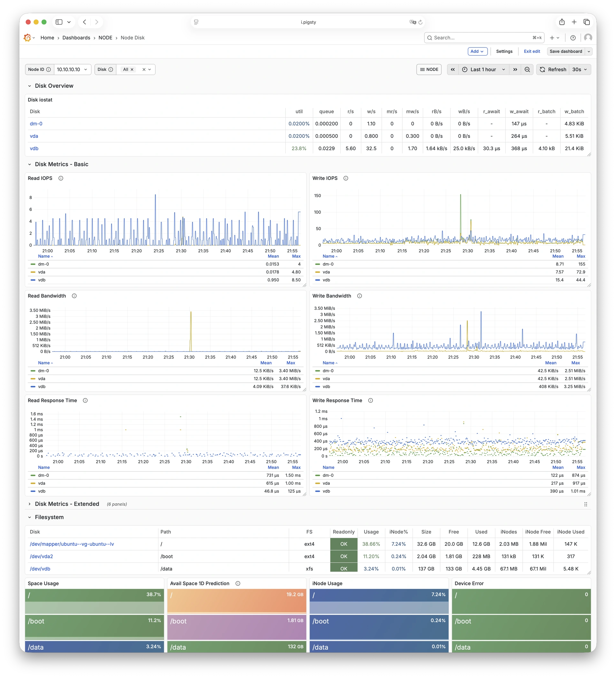Toggle the vdb series in Read IOPS legend
Image resolution: width=616 pixels, height=678 pixels.
coord(42,280)
